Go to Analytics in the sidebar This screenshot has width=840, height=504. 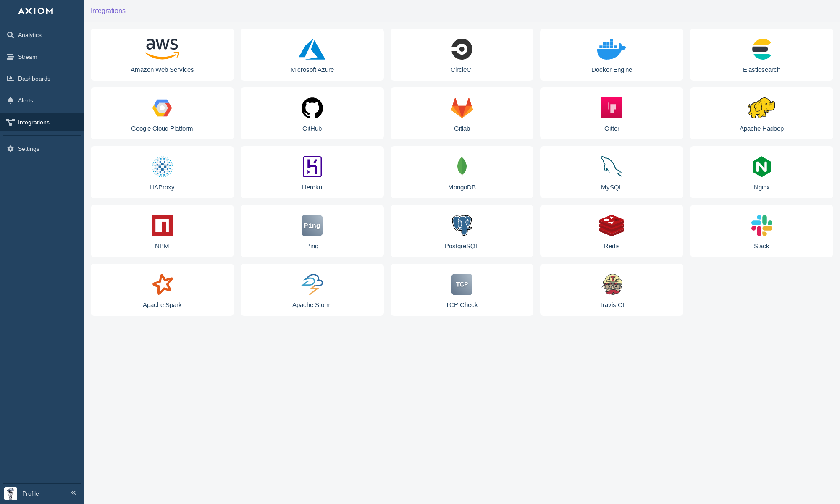(30, 35)
